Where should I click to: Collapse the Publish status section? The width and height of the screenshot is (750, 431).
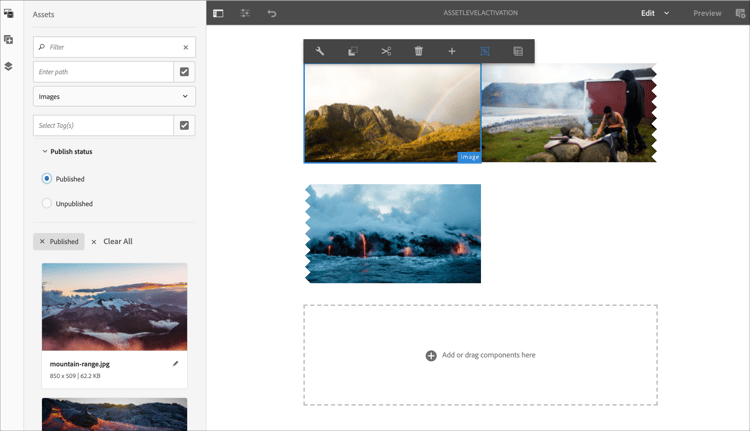[67, 151]
